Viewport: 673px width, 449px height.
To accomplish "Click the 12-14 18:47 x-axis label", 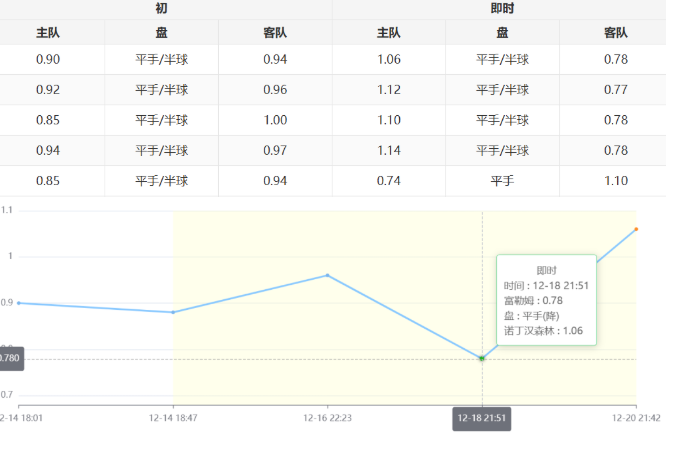I will click(x=173, y=418).
